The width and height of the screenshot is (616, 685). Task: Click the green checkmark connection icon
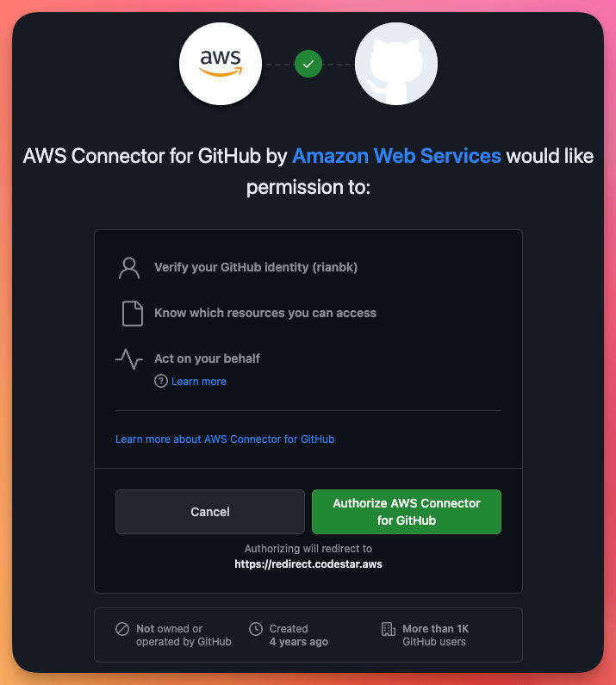point(308,65)
